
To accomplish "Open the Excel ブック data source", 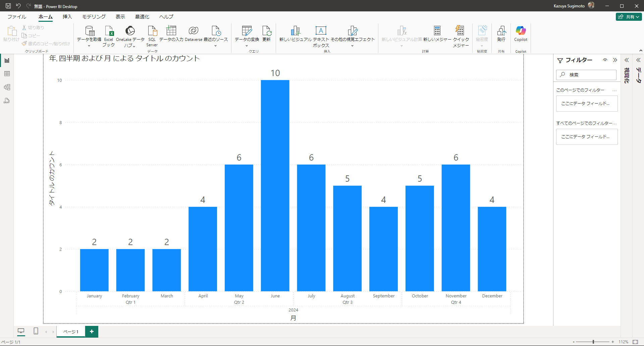I will [109, 36].
